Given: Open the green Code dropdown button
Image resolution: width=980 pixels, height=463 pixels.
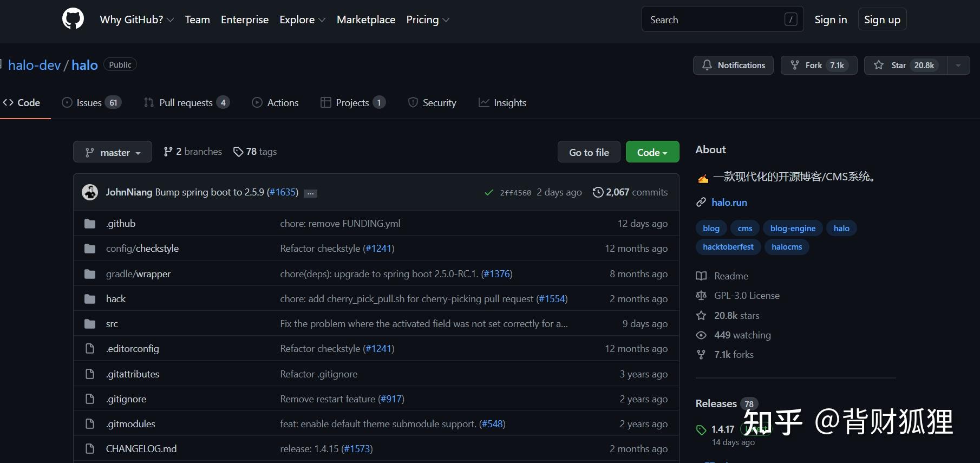Looking at the screenshot, I should point(652,152).
